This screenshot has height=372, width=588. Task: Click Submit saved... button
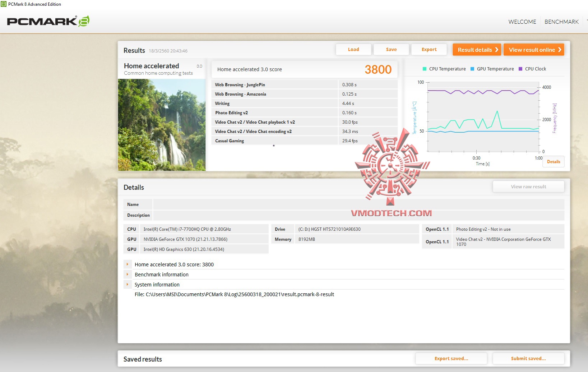click(x=528, y=358)
